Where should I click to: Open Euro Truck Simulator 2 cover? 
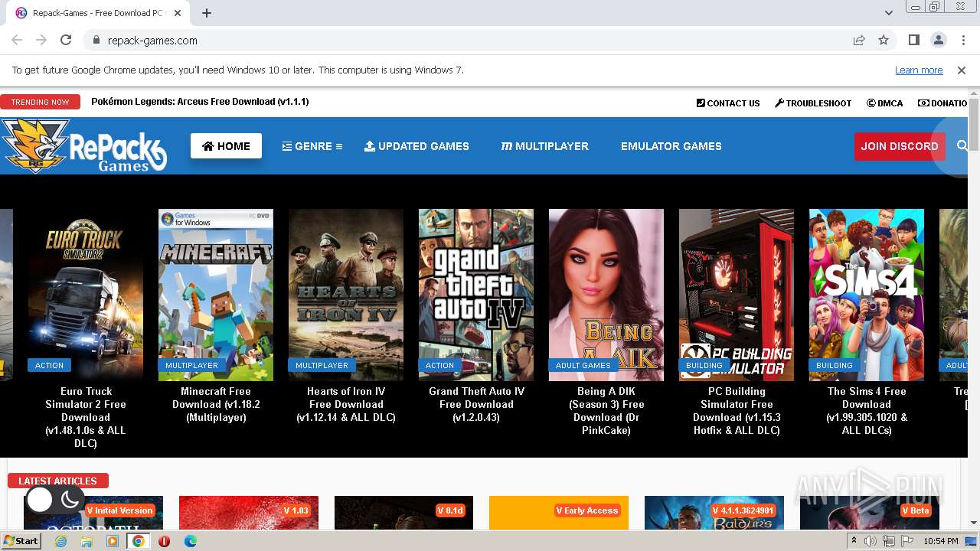click(x=86, y=295)
